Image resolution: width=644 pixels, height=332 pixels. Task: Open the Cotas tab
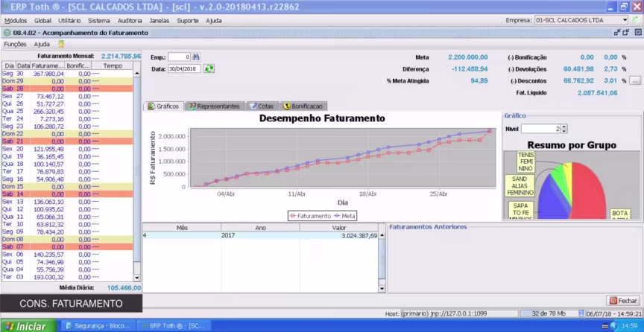coord(261,106)
